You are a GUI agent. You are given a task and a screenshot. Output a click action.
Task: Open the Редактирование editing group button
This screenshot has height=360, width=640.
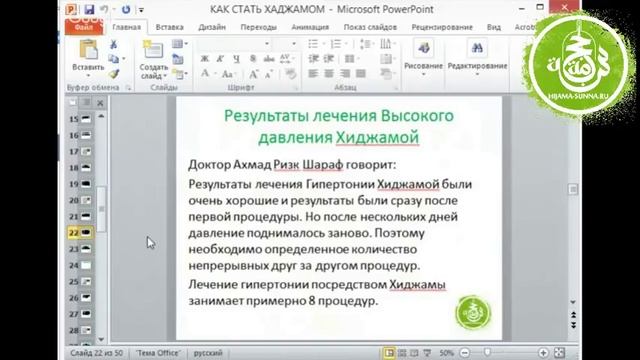click(x=477, y=57)
